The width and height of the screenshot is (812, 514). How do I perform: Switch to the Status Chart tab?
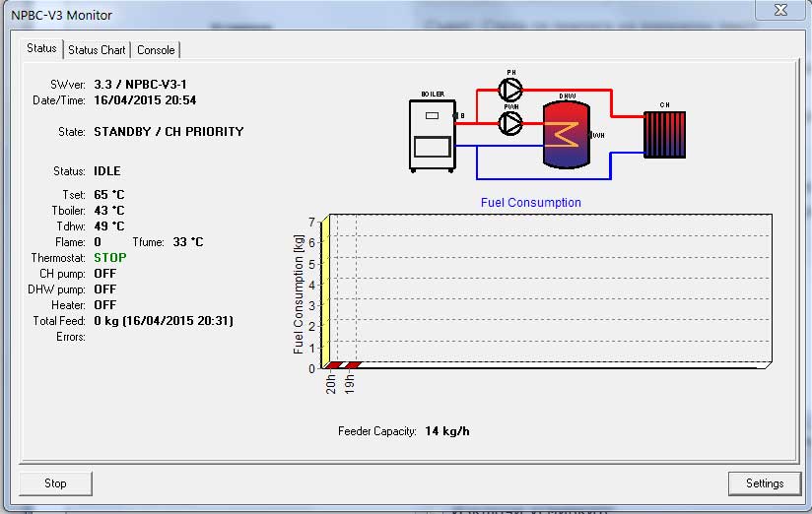[97, 50]
